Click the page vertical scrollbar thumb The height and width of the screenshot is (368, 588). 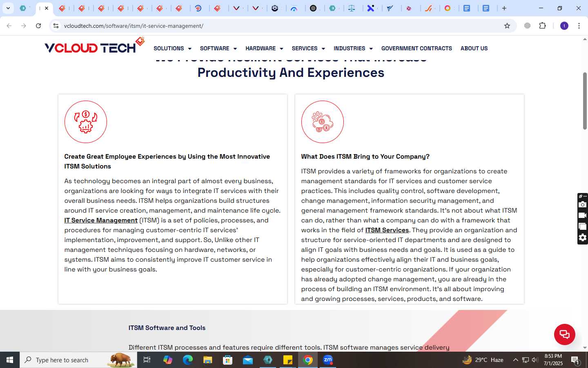click(x=585, y=101)
